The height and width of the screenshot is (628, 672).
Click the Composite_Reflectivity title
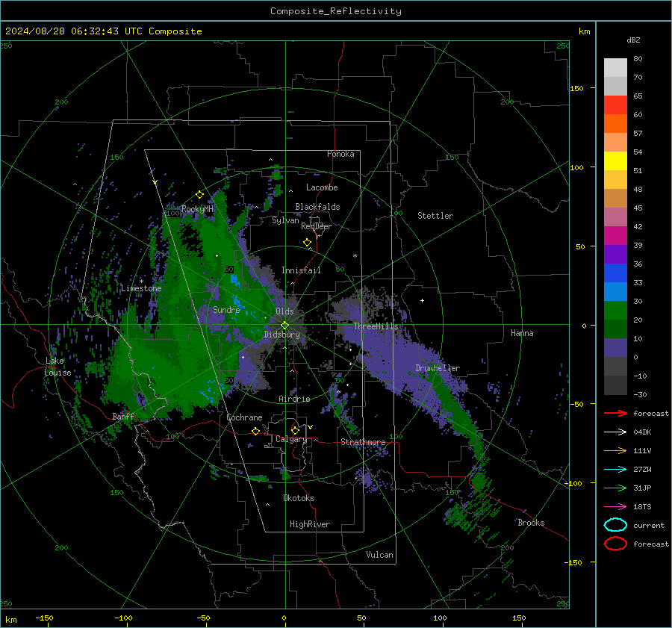[336, 11]
